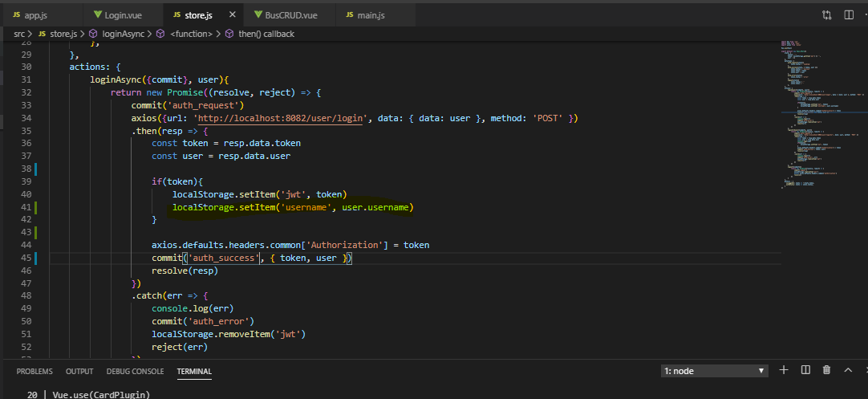The height and width of the screenshot is (399, 868).
Task: Expand the <function> breadcrumb symbol
Action: pos(185,34)
